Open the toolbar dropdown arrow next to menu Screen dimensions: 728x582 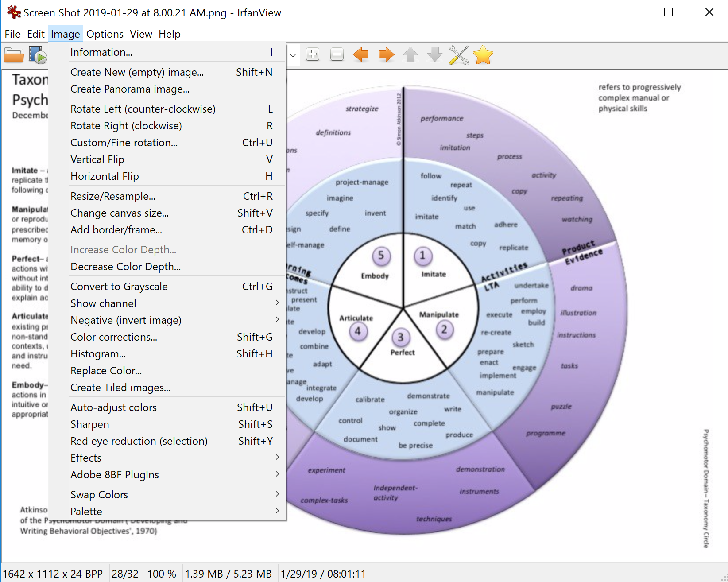pos(293,55)
